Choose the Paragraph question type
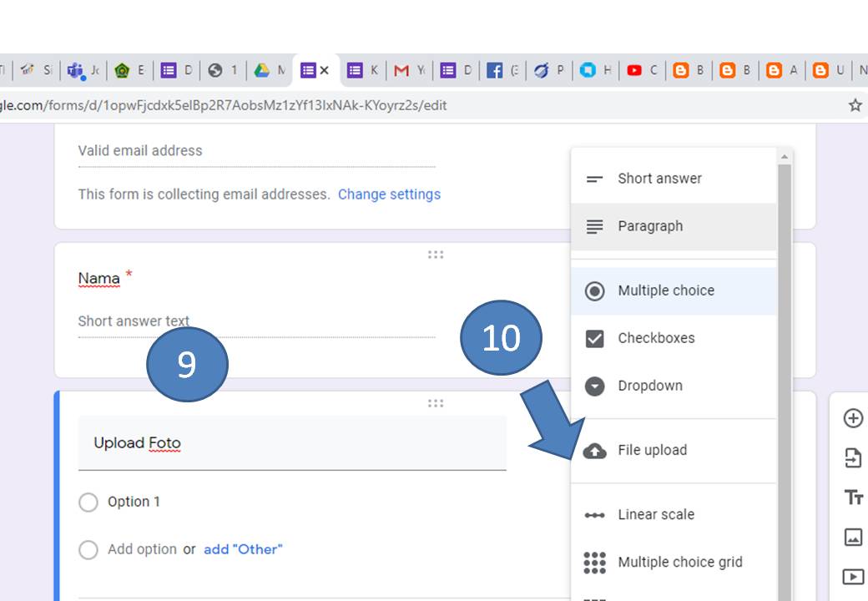 click(650, 226)
